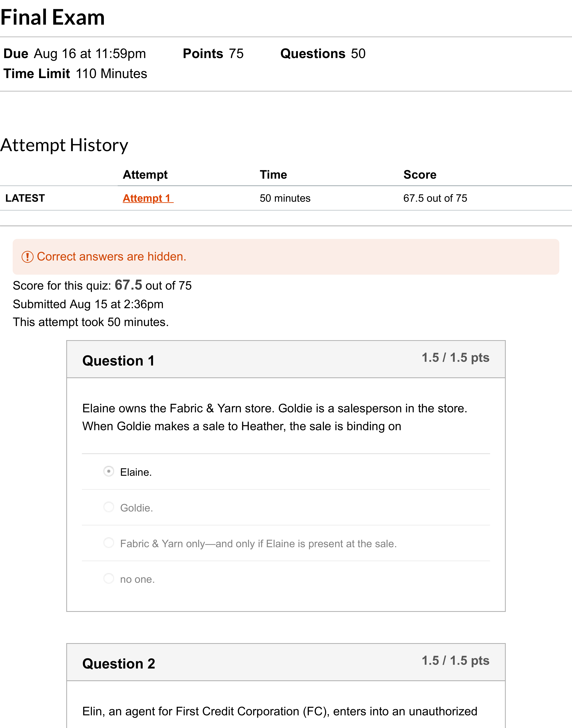The image size is (572, 728).
Task: Click the 50 minutes time cell
Action: 285,198
